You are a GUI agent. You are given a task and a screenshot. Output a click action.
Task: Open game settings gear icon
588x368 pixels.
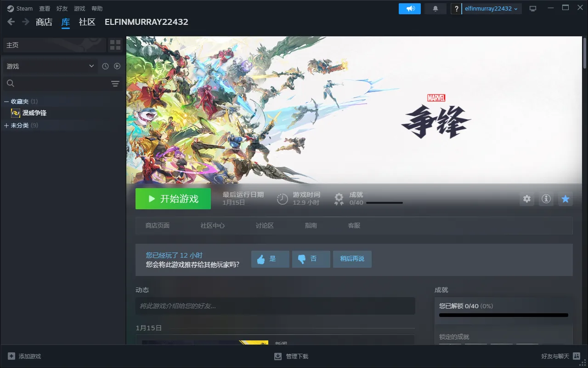pos(527,199)
